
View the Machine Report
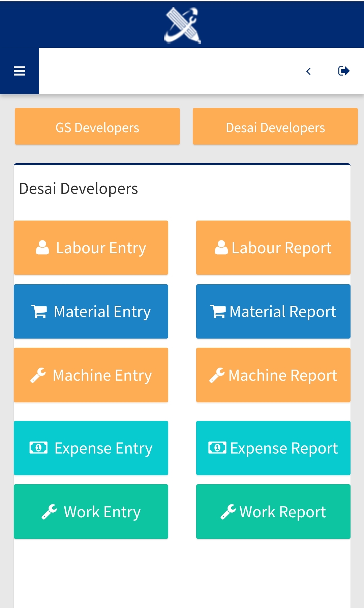coord(273,375)
